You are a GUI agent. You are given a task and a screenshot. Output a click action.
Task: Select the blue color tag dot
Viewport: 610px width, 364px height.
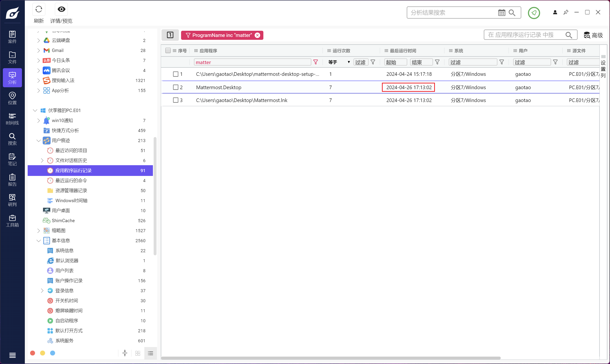point(52,353)
